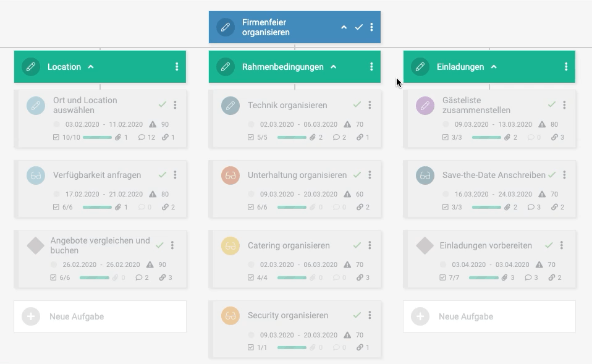Toggle done checkmark on Save-the-Date Anschreiben
The width and height of the screenshot is (592, 364).
click(552, 175)
